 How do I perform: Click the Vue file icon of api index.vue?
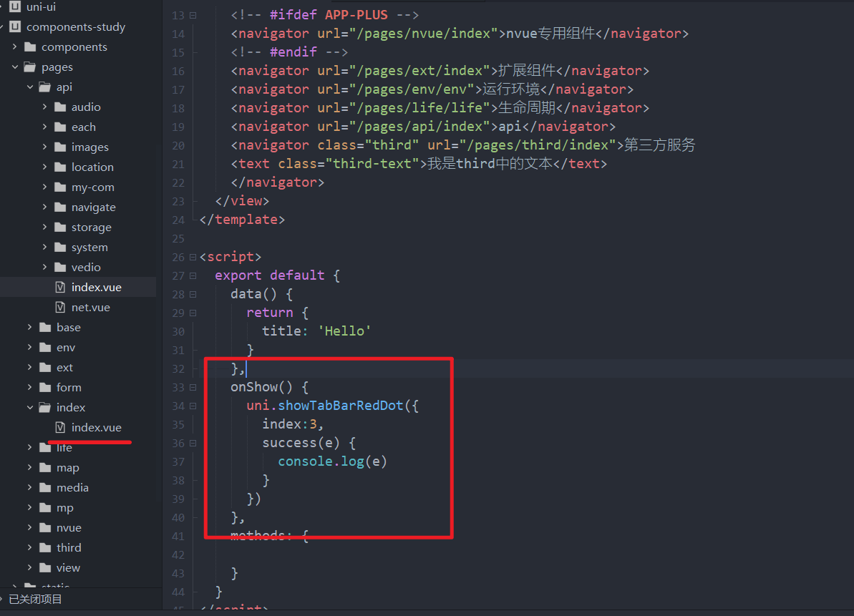pyautogui.click(x=60, y=288)
